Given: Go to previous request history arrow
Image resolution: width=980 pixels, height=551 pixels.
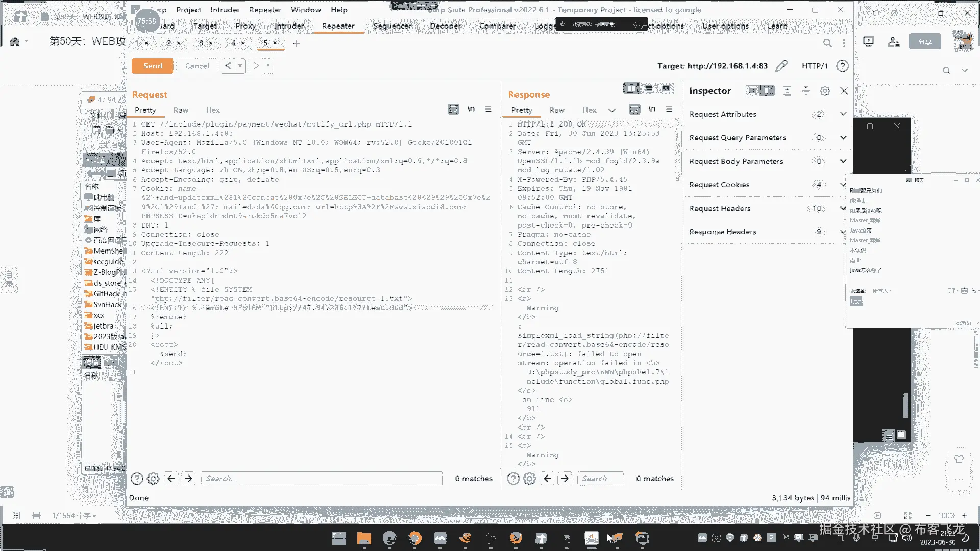Looking at the screenshot, I should point(228,66).
